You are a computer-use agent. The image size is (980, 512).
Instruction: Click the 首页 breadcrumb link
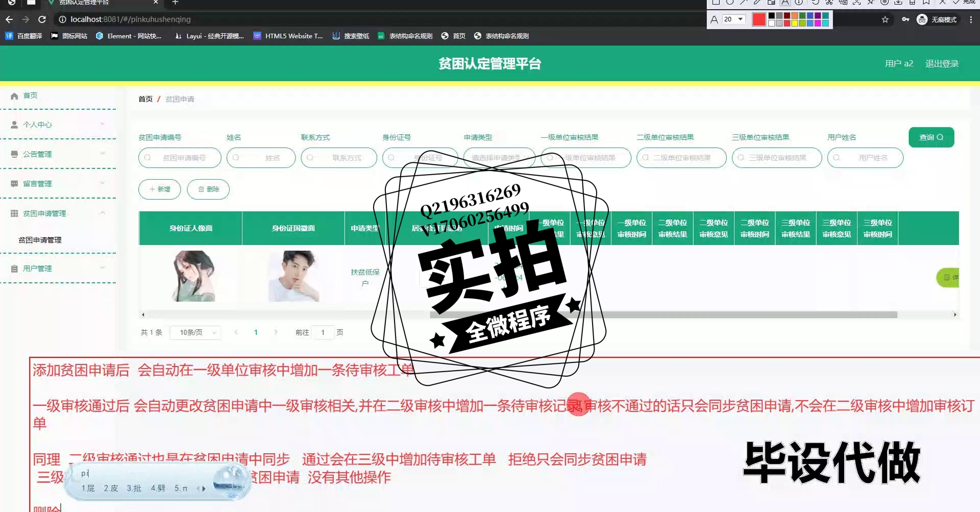(145, 99)
